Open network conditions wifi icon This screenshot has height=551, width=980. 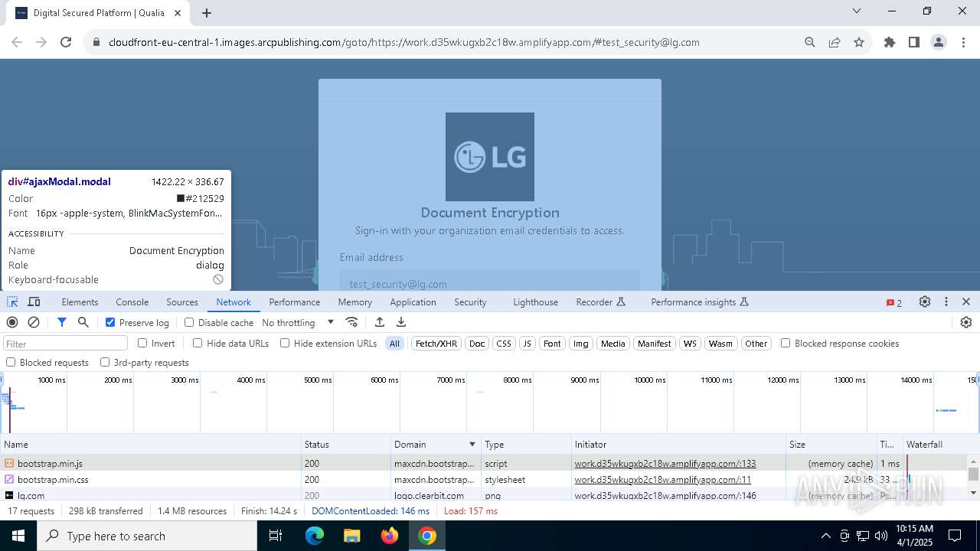pos(352,322)
